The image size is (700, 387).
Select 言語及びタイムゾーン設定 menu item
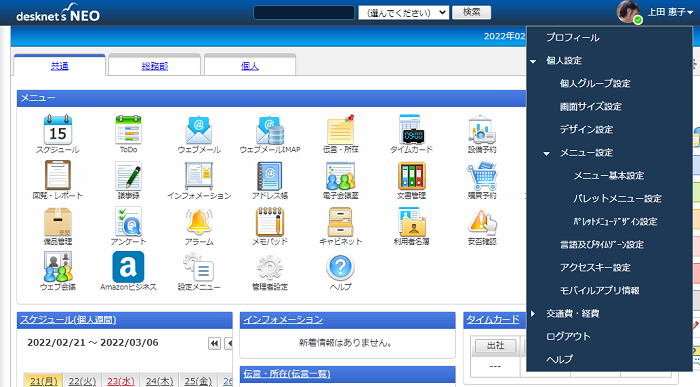coord(602,245)
